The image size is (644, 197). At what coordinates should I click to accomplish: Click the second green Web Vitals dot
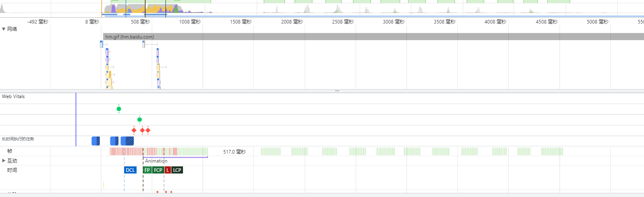pyautogui.click(x=140, y=120)
